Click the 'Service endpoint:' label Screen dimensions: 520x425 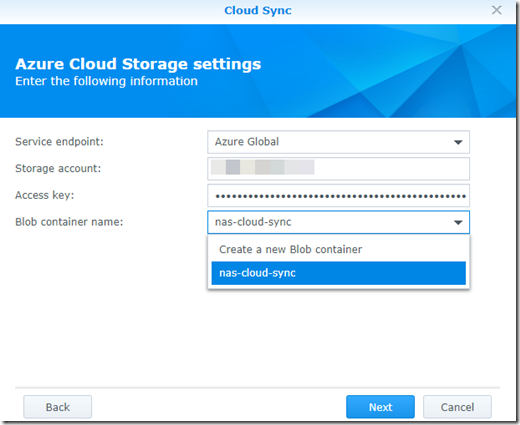pyautogui.click(x=59, y=142)
